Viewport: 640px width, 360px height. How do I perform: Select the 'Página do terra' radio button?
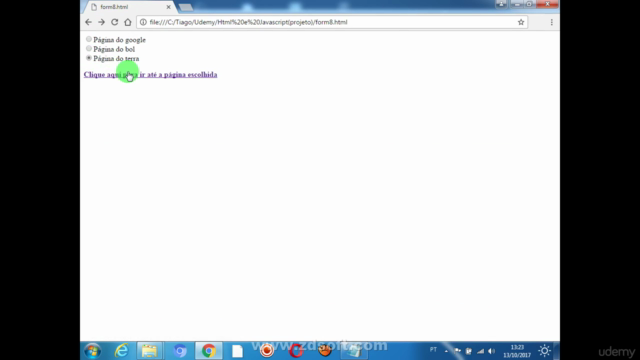[89, 58]
